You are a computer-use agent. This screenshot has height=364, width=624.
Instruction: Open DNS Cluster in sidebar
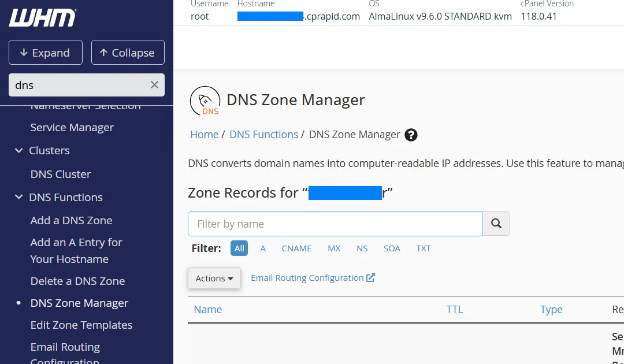click(x=61, y=174)
